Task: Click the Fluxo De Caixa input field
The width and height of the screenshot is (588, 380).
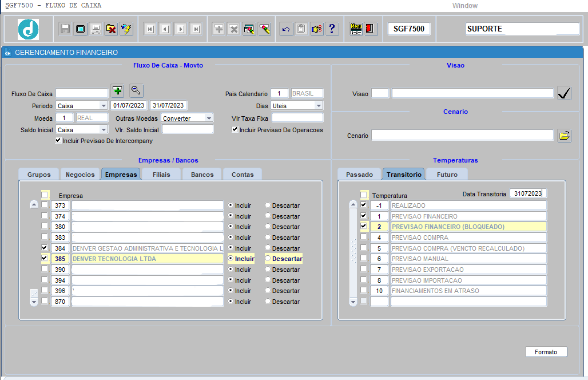Action: (x=82, y=93)
